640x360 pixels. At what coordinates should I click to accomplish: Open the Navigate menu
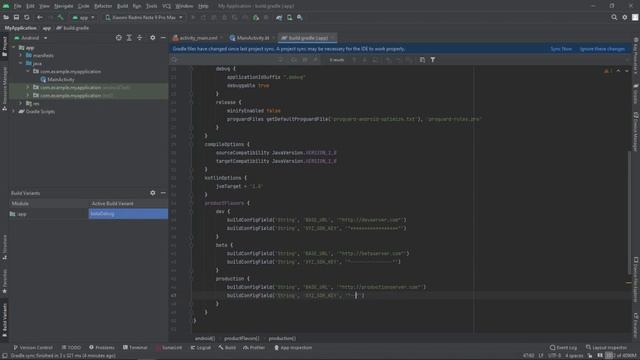pos(64,6)
